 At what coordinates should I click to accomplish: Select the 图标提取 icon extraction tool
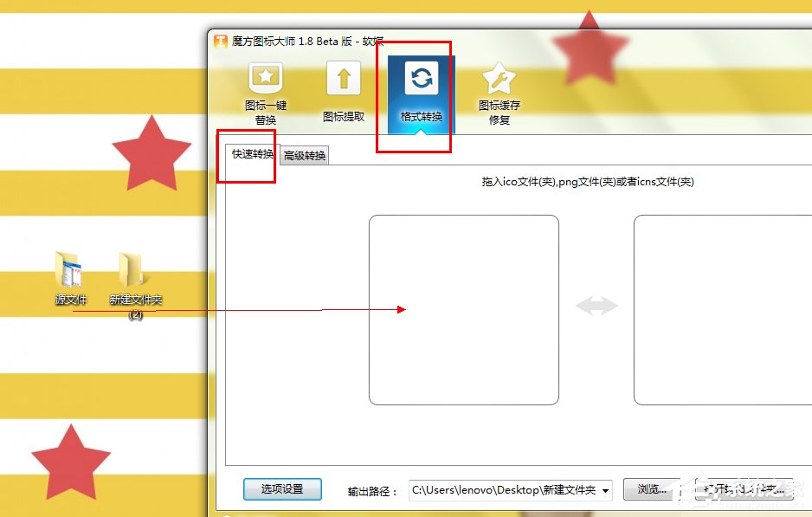[344, 87]
